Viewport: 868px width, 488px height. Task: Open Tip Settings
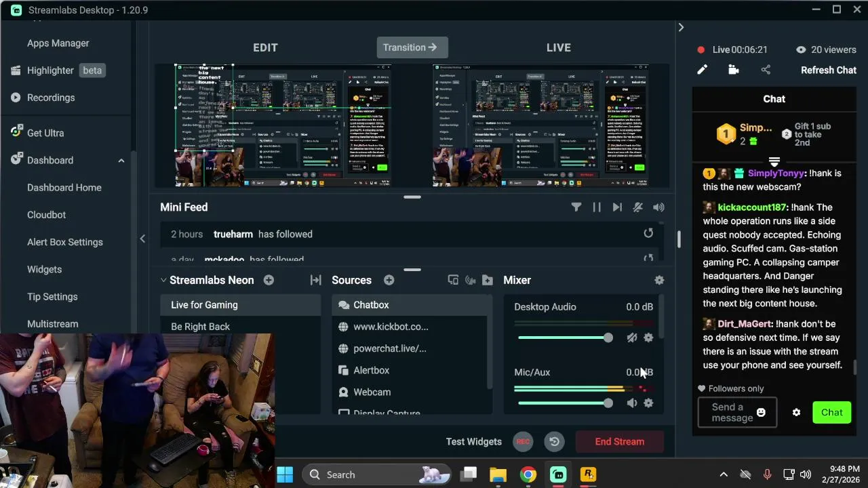pyautogui.click(x=52, y=297)
